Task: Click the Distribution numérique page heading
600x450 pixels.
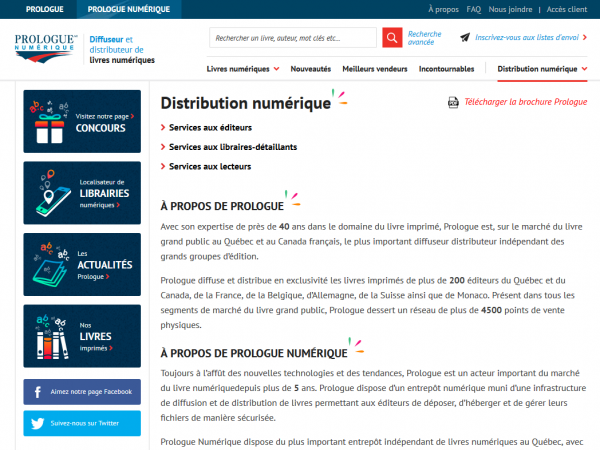Action: coord(246,103)
